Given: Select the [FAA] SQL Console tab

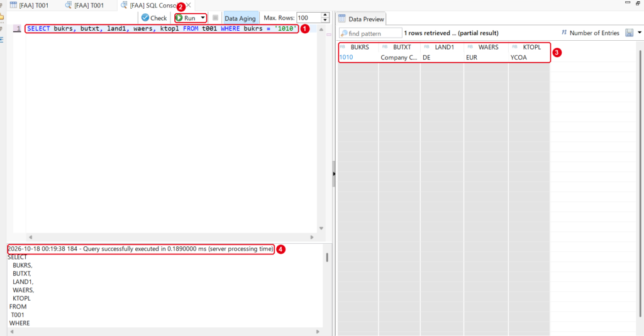Looking at the screenshot, I should 153,5.
